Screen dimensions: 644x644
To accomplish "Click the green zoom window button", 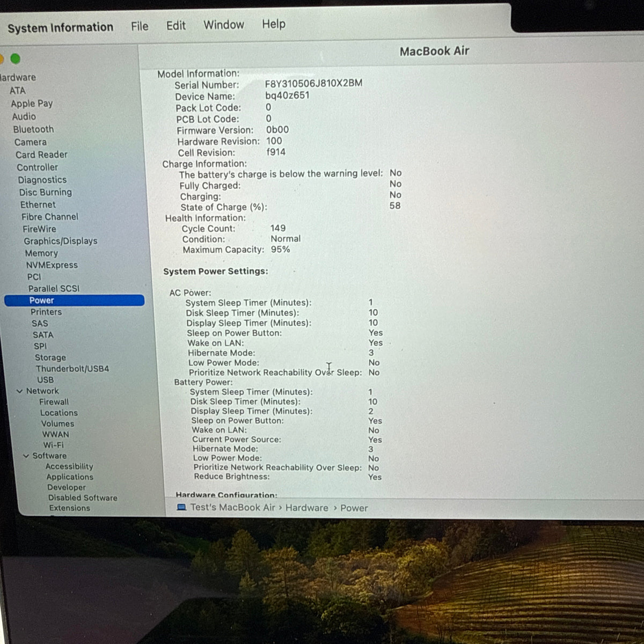I will pyautogui.click(x=16, y=58).
